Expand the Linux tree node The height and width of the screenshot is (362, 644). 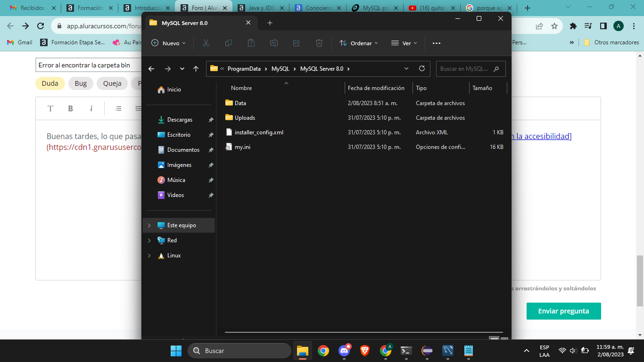point(149,255)
